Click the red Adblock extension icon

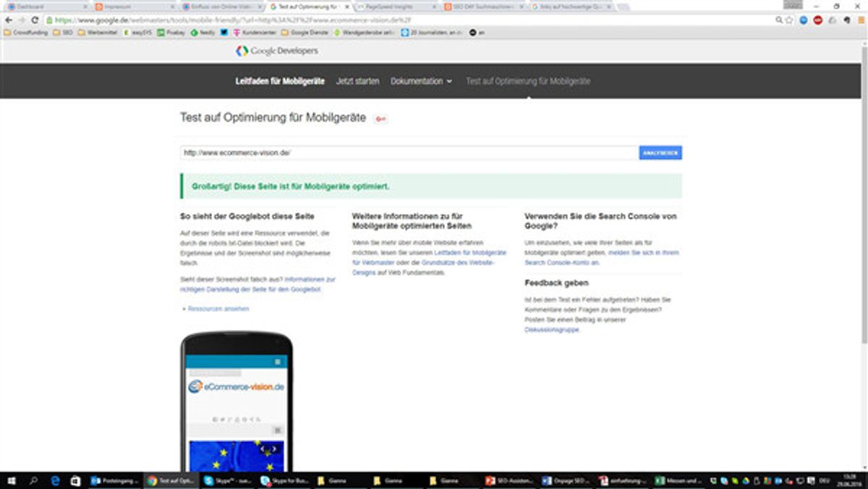pos(817,20)
